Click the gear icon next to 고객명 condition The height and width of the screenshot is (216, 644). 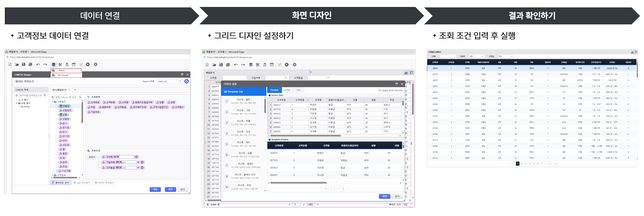(136, 157)
